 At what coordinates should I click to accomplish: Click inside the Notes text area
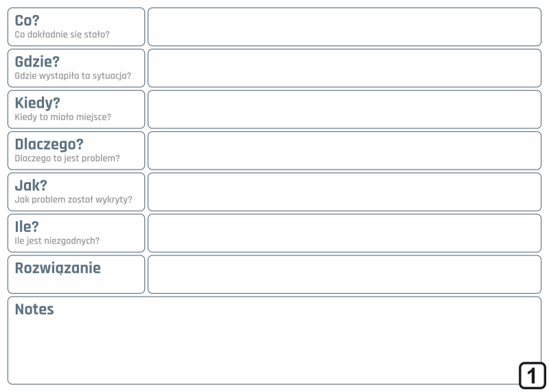pos(275,341)
